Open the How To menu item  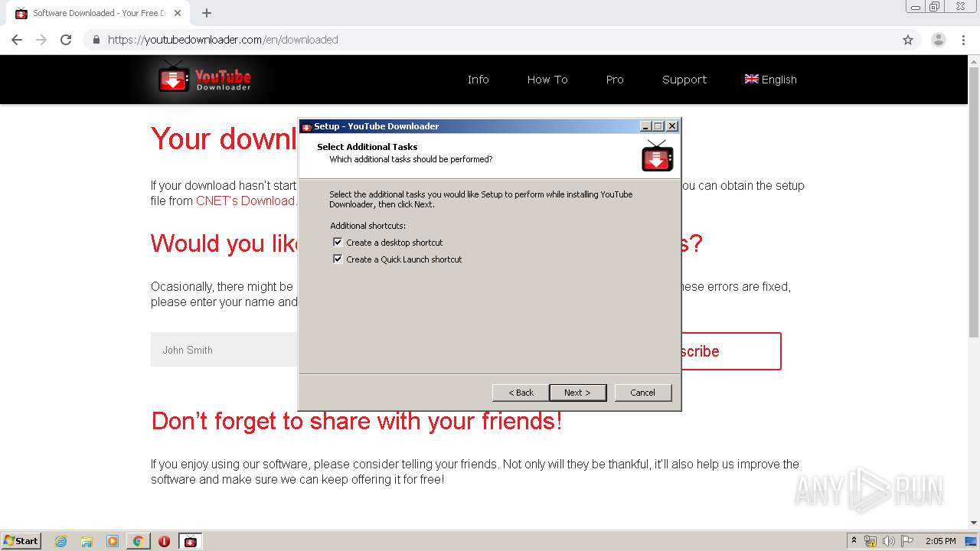point(547,80)
